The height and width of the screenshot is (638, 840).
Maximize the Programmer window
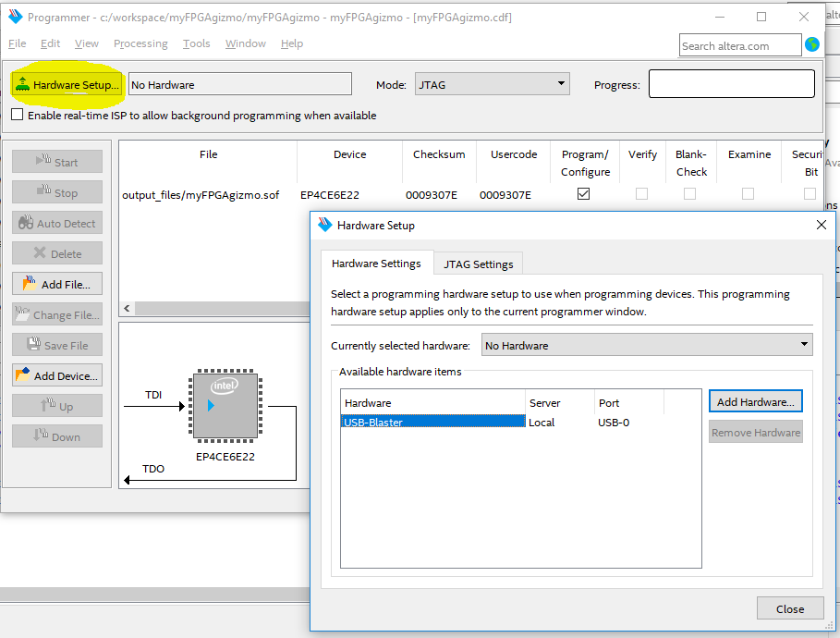coord(761,17)
